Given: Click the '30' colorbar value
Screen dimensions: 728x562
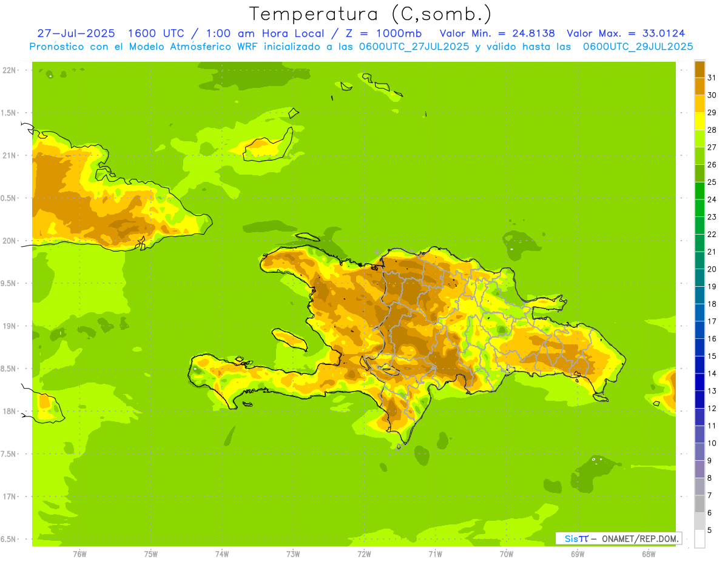Looking at the screenshot, I should tap(712, 95).
